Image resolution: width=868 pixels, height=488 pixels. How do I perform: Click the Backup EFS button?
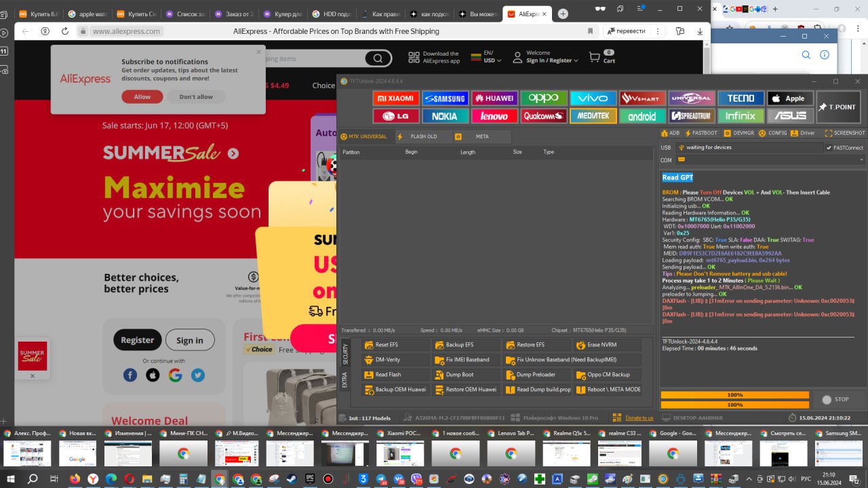coord(466,345)
